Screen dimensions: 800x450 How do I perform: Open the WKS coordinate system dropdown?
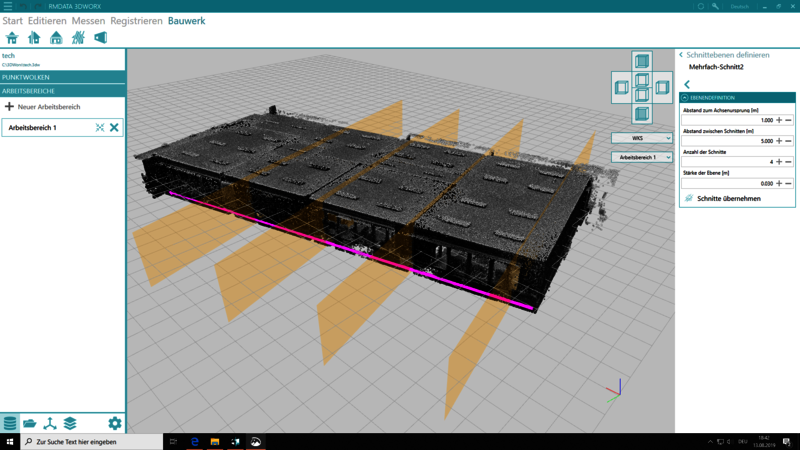coord(641,139)
